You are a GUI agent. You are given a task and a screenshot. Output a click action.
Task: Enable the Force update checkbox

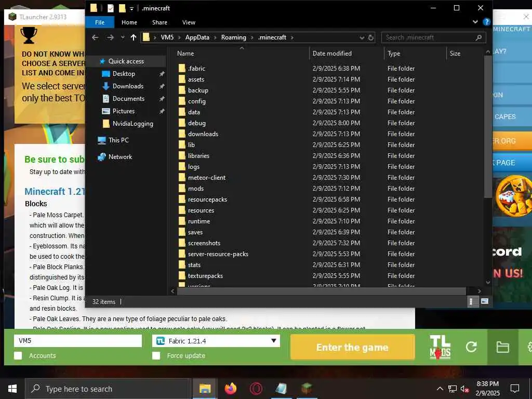pyautogui.click(x=156, y=355)
